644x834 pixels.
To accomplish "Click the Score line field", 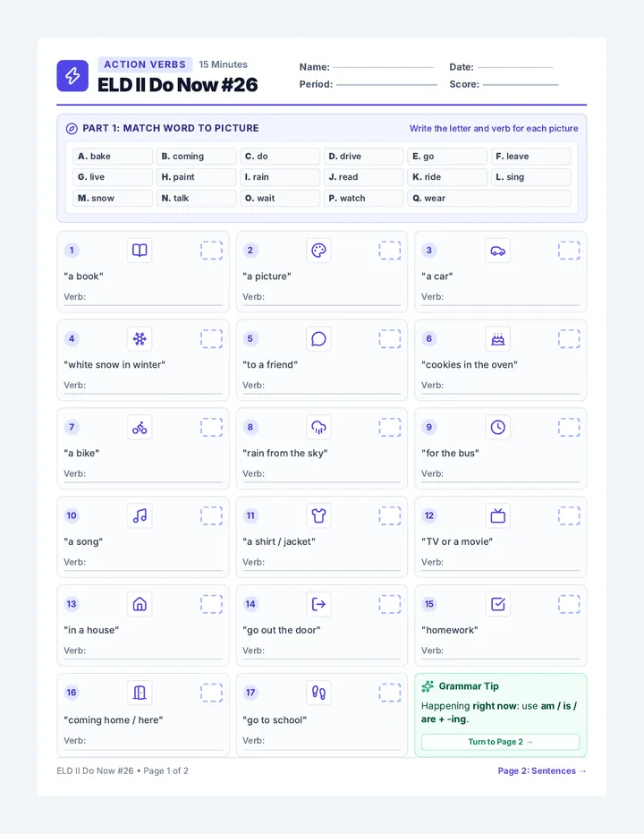I will point(521,85).
